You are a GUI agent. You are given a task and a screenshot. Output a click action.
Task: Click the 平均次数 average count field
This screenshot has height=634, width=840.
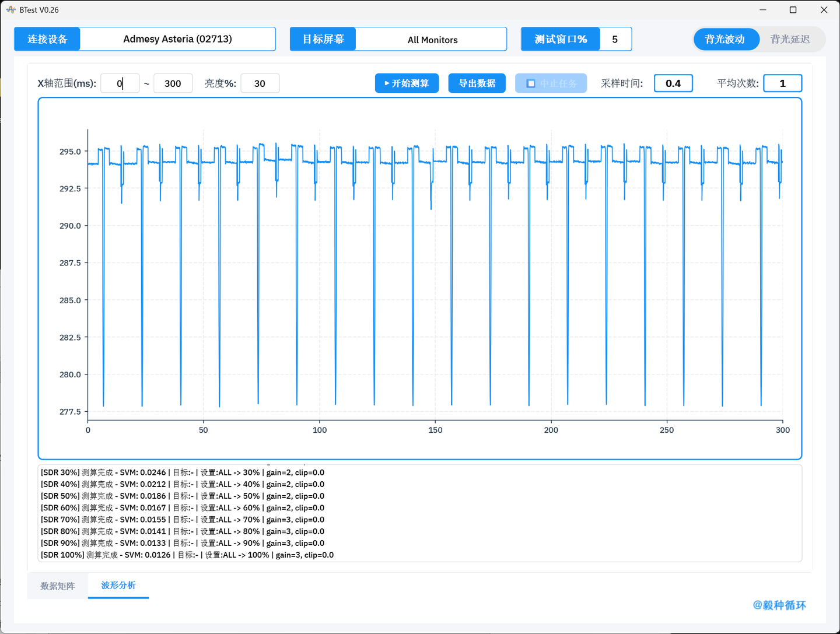click(783, 83)
